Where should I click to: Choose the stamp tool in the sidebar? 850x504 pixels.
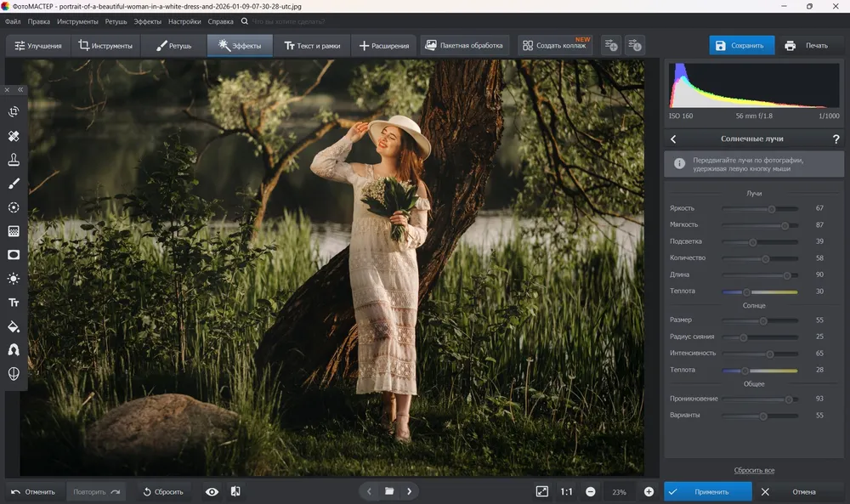14,159
